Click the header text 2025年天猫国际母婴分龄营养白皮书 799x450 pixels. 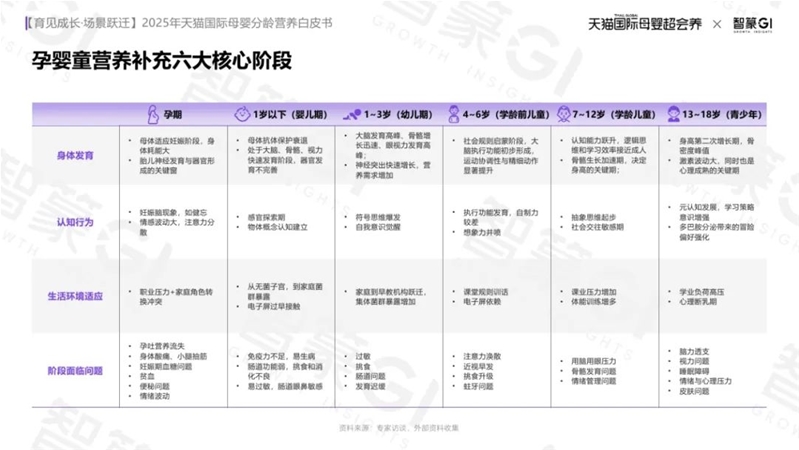click(237, 23)
